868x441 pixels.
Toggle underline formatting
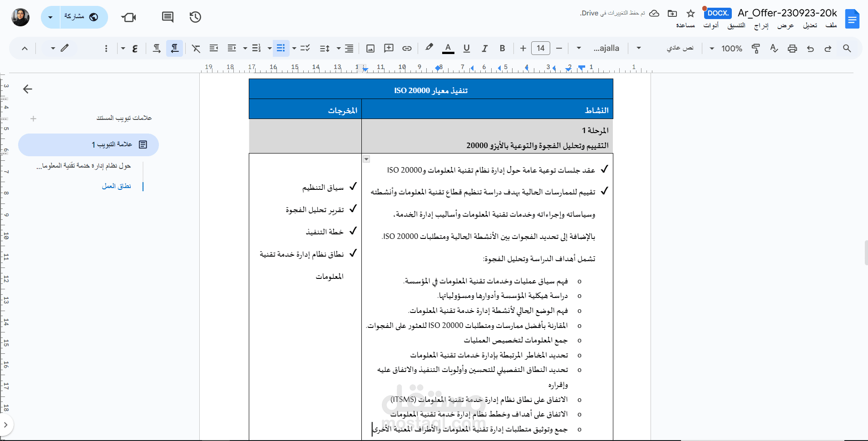click(466, 48)
